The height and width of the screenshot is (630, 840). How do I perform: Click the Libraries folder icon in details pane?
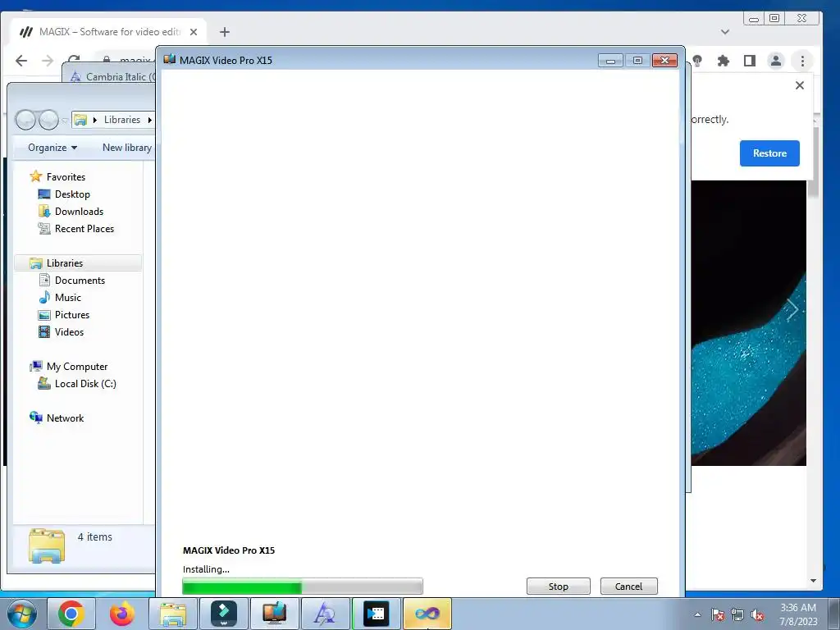[x=47, y=546]
